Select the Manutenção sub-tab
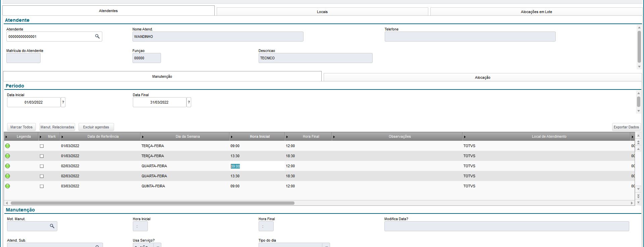 click(162, 76)
